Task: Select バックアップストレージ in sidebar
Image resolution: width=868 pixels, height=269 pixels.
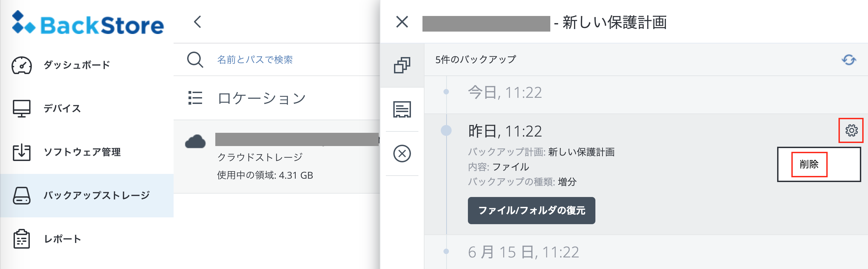Action: pos(96,195)
